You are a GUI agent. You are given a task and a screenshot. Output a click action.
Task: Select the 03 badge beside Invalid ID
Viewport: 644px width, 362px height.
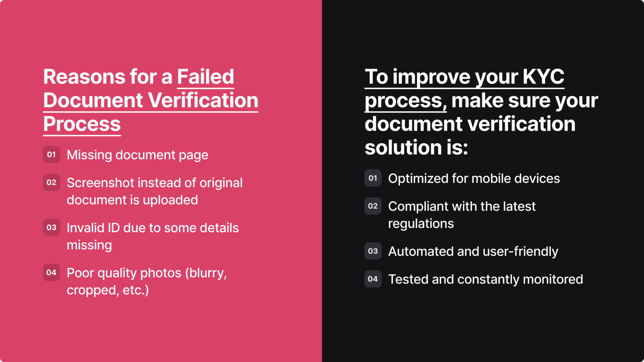pos(52,228)
